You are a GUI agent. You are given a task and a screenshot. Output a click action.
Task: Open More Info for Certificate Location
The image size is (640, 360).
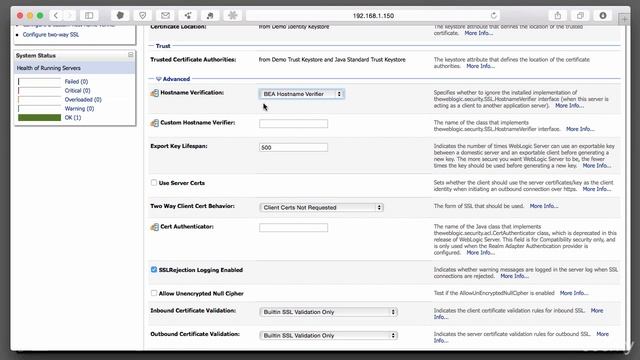click(478, 33)
